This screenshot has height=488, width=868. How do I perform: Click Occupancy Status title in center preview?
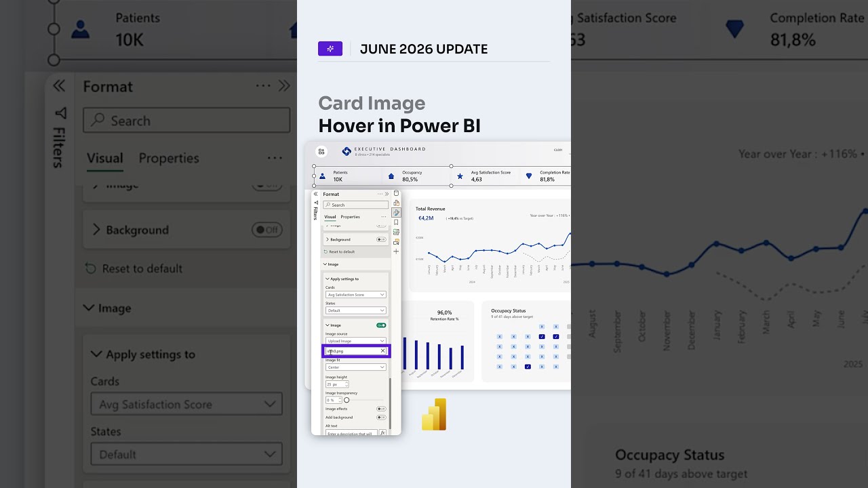pos(509,310)
